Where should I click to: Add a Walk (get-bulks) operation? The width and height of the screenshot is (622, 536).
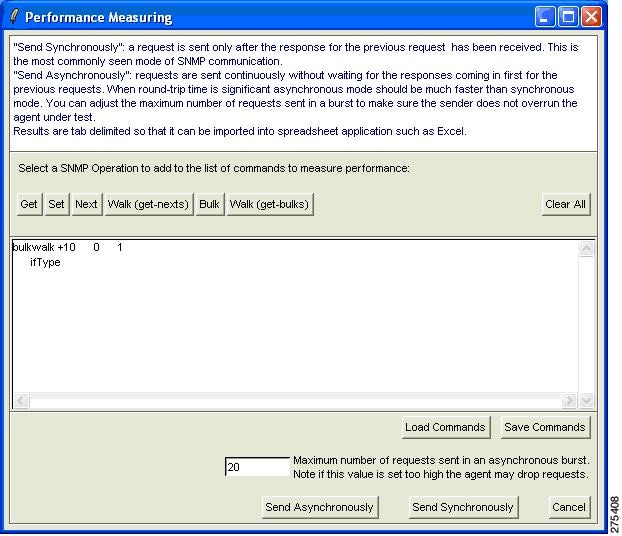click(x=270, y=204)
